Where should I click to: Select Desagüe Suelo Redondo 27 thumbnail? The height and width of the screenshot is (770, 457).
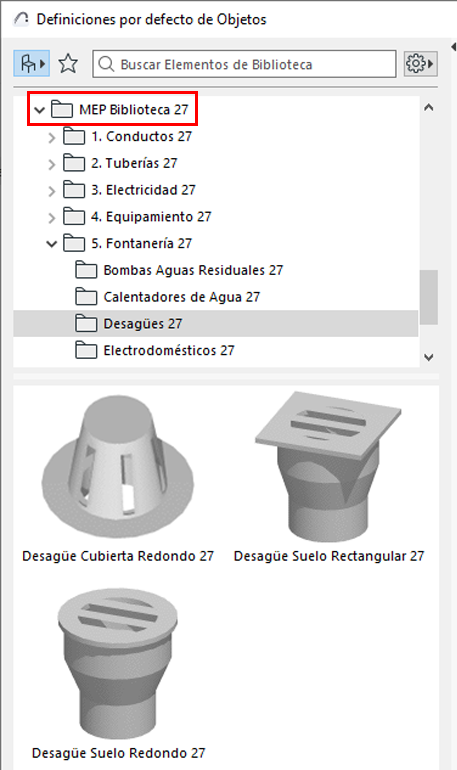118,663
